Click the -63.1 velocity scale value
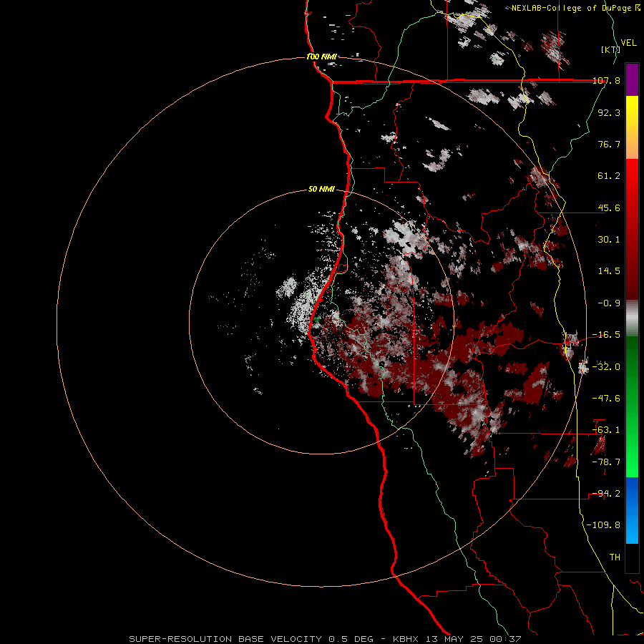Viewport: 644px width, 644px height. point(606,430)
